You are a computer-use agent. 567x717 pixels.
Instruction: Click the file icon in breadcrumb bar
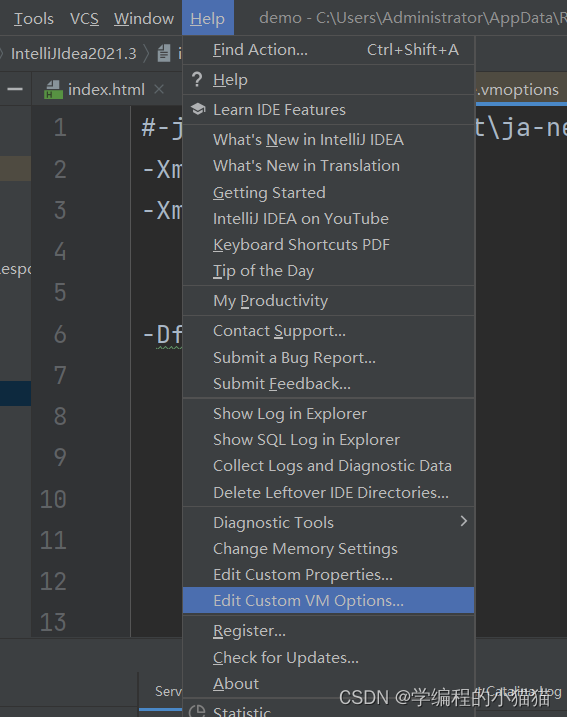164,54
